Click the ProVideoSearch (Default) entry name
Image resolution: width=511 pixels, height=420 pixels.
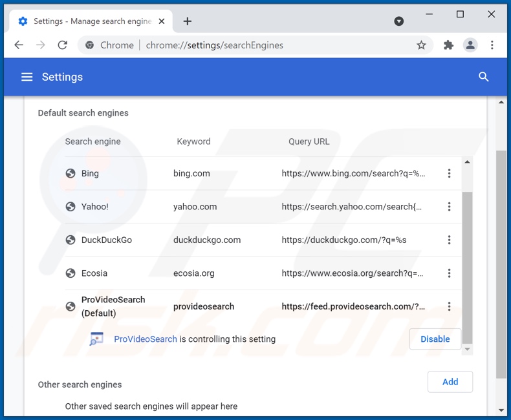113,306
